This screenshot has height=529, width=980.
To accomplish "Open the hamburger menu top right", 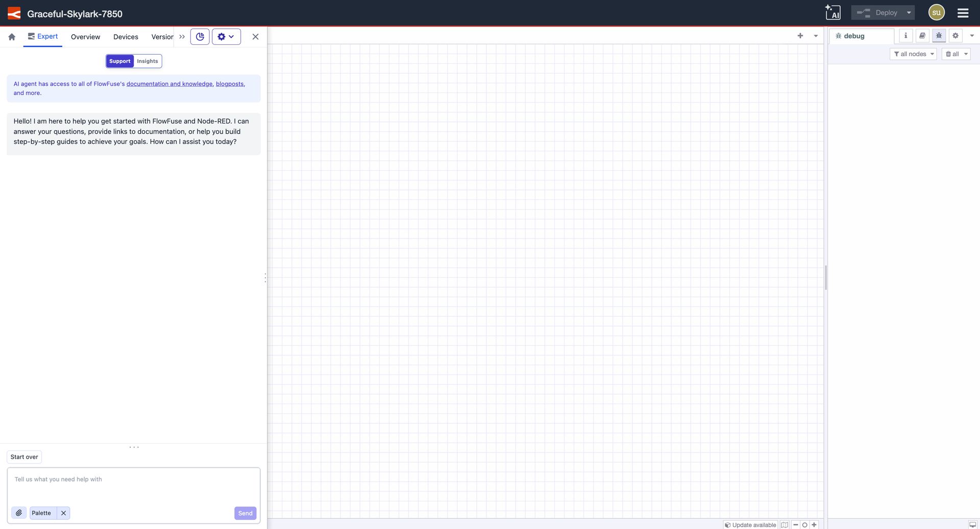I will pyautogui.click(x=963, y=13).
